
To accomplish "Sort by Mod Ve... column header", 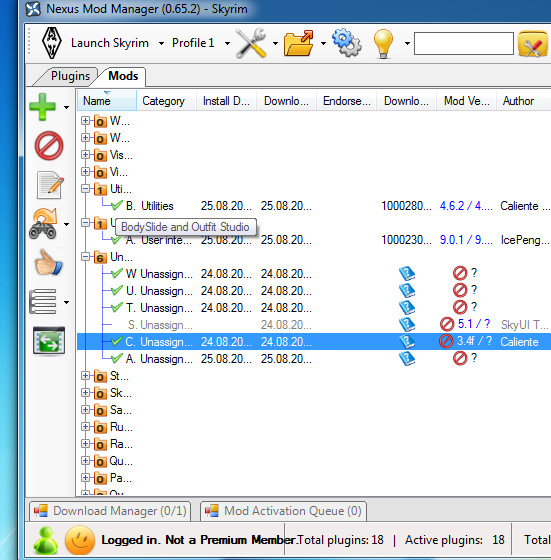I will point(466,101).
